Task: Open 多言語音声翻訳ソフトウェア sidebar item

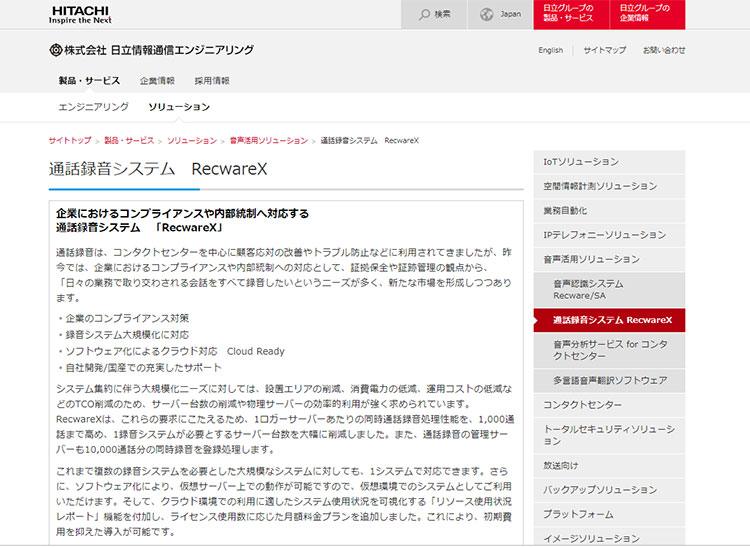Action: [609, 381]
